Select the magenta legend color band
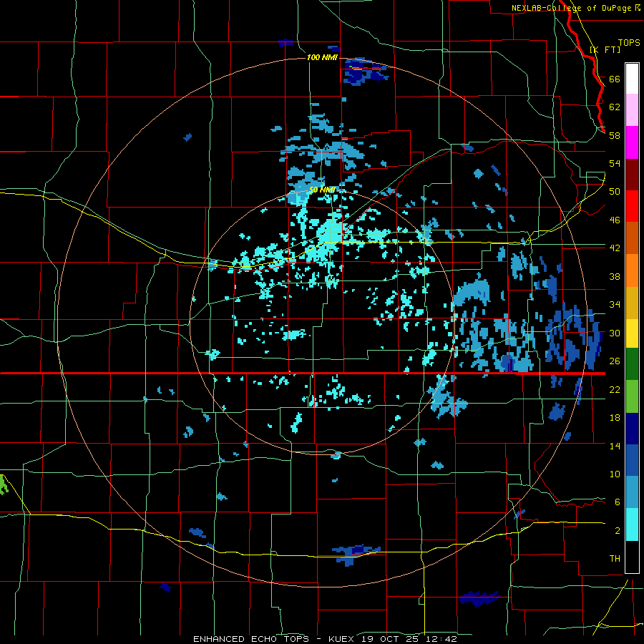 pyautogui.click(x=632, y=142)
